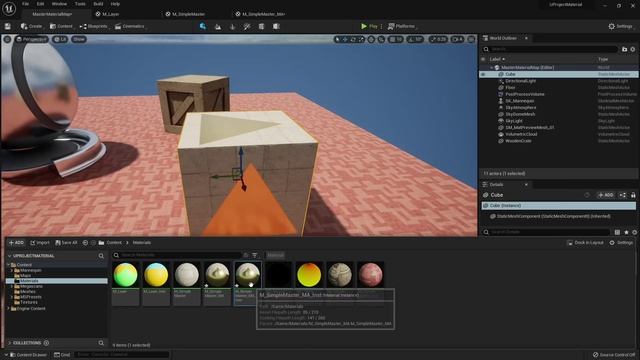Image resolution: width=640 pixels, height=360 pixels.
Task: Switch to Landscape mode icon
Action: click(218, 27)
